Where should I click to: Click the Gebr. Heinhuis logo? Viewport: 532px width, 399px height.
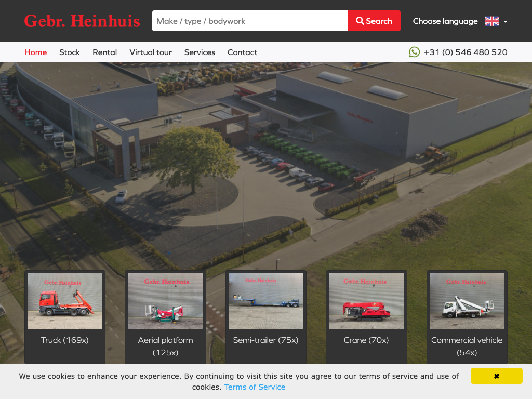[x=82, y=21]
